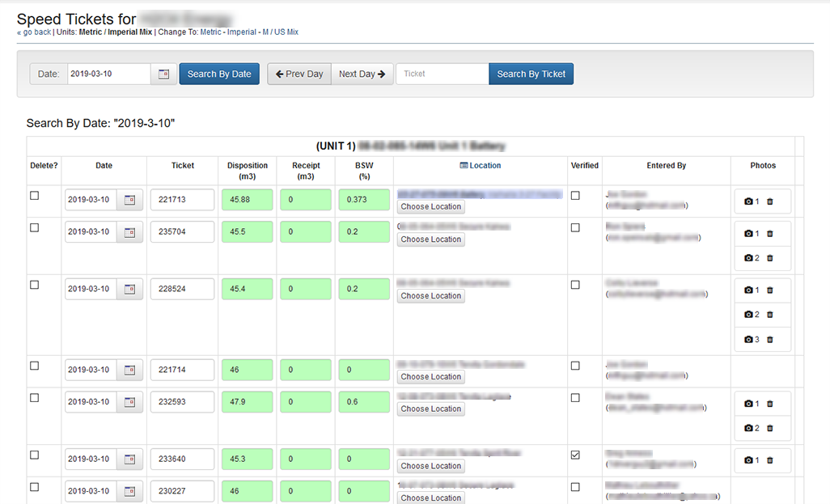Open calendar icon for ticket 232593 date
This screenshot has width=830, height=504.
[x=129, y=402]
